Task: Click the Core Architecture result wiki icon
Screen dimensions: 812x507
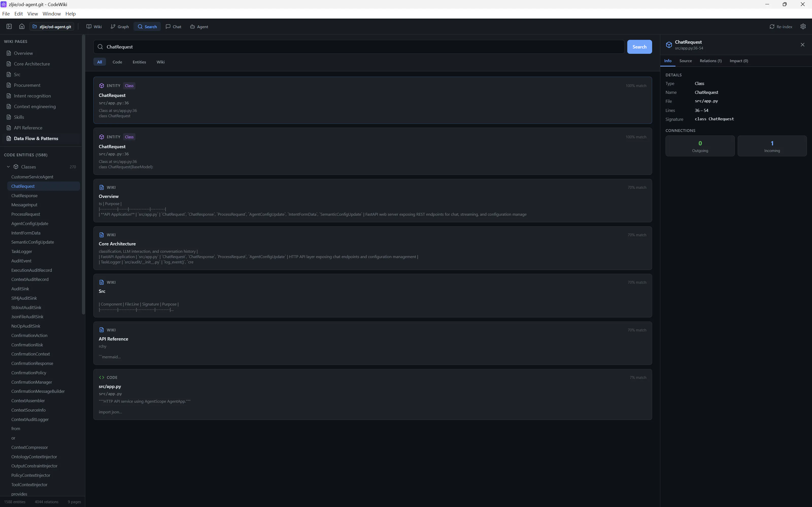Action: click(x=101, y=235)
